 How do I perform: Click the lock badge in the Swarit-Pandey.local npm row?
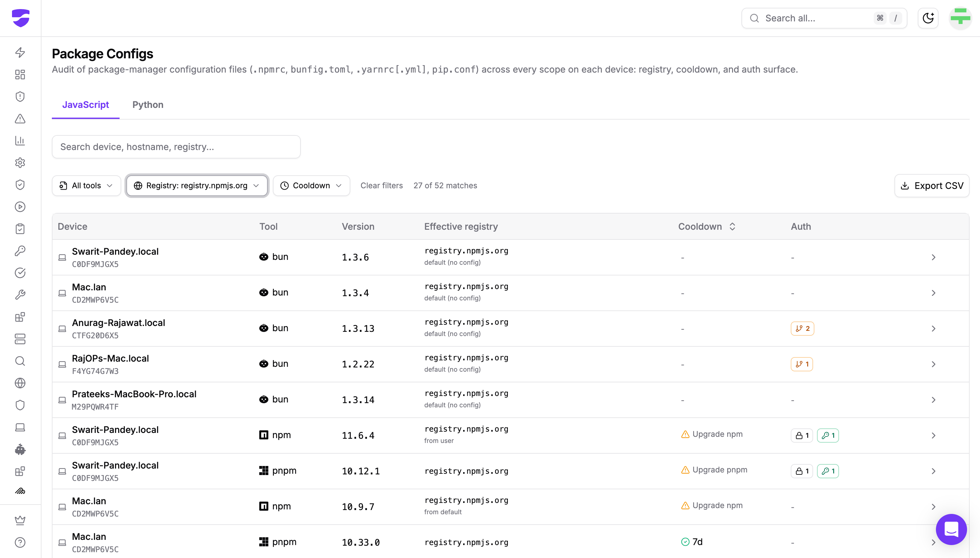pos(802,436)
